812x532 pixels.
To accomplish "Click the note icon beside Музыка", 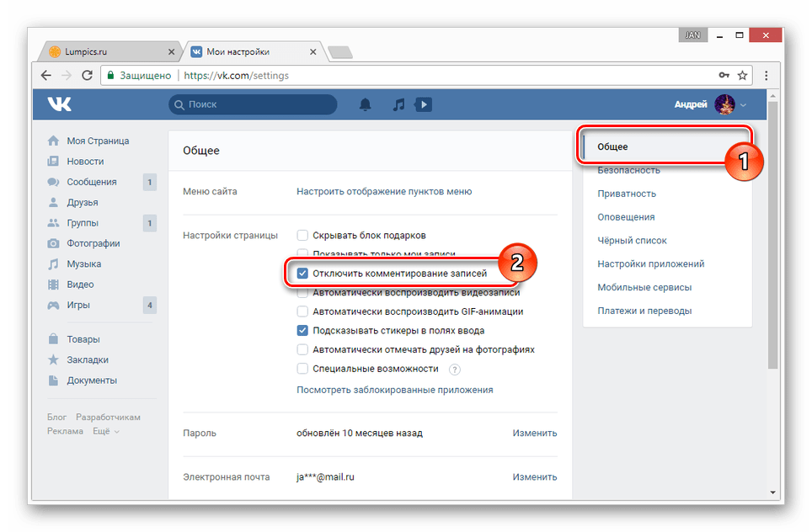I will (x=53, y=264).
